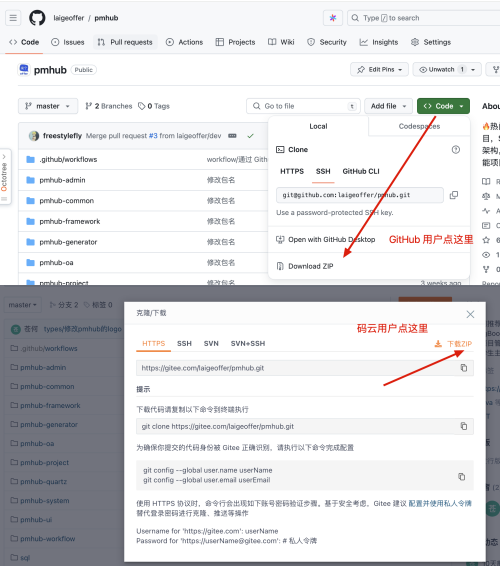Open the master branch dropdown
The width and height of the screenshot is (500, 566).
tap(48, 106)
